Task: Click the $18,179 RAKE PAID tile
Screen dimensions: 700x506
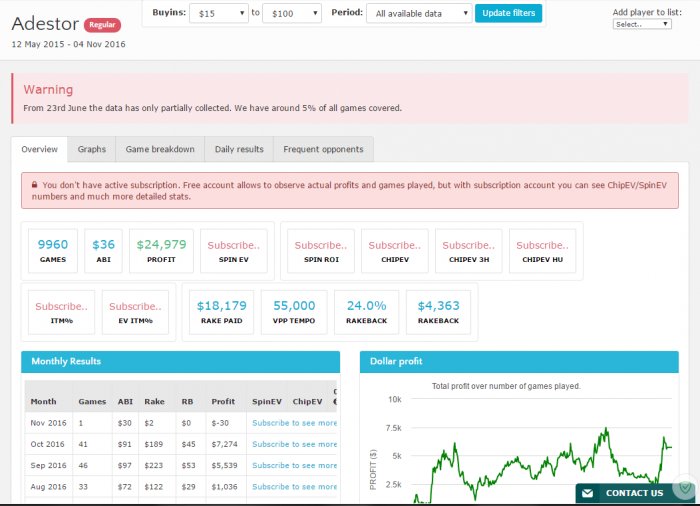Action: tap(221, 312)
